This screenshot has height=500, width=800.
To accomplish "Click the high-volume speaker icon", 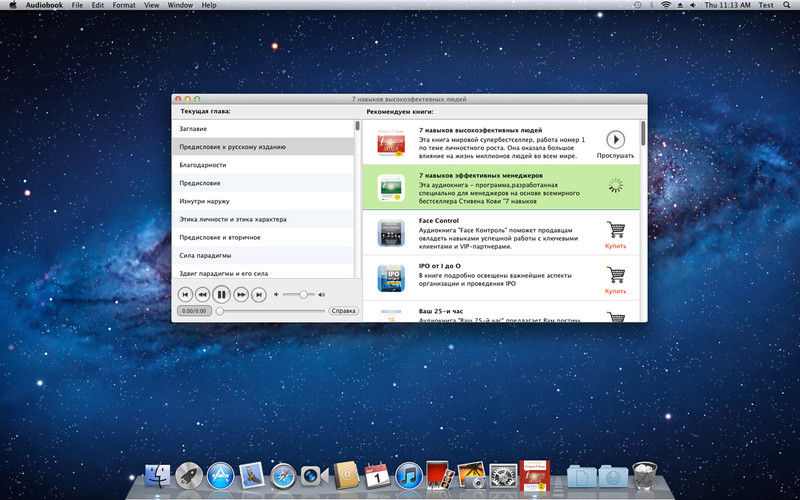I will (321, 294).
